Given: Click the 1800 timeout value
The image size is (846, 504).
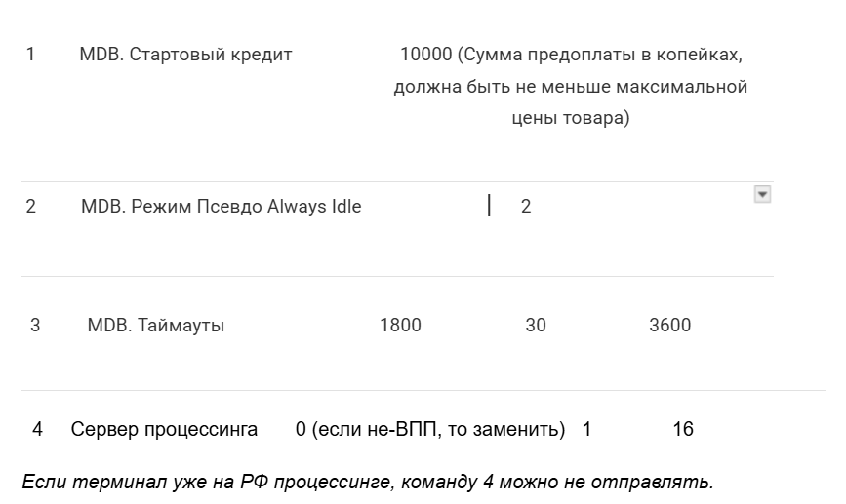Looking at the screenshot, I should coord(400,326).
